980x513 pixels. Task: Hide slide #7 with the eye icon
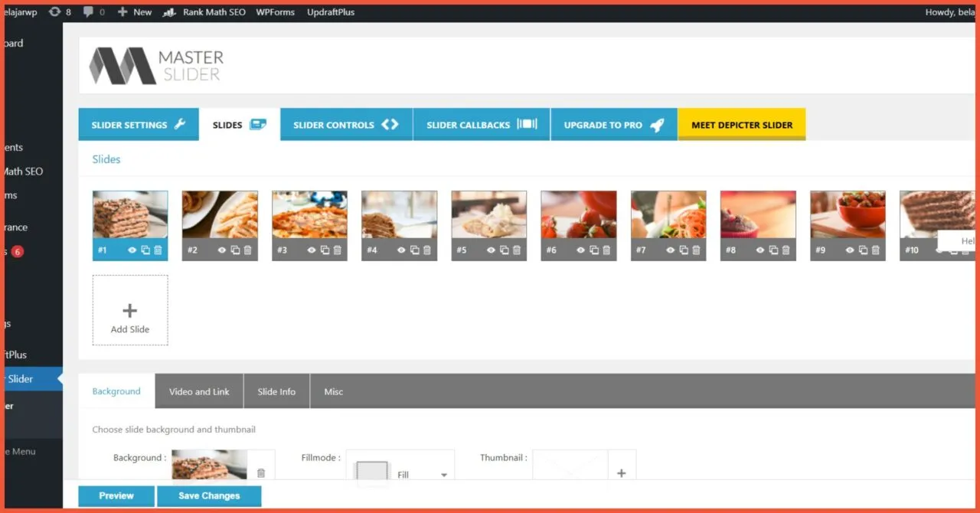[671, 250]
